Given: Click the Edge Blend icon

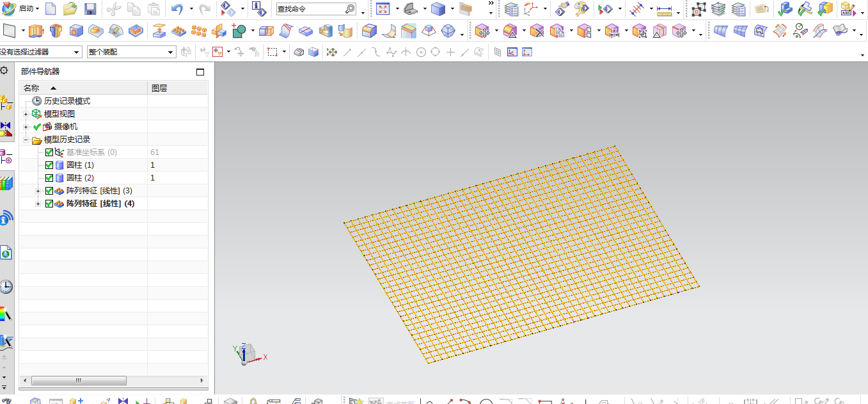Looking at the screenshot, I should [369, 30].
